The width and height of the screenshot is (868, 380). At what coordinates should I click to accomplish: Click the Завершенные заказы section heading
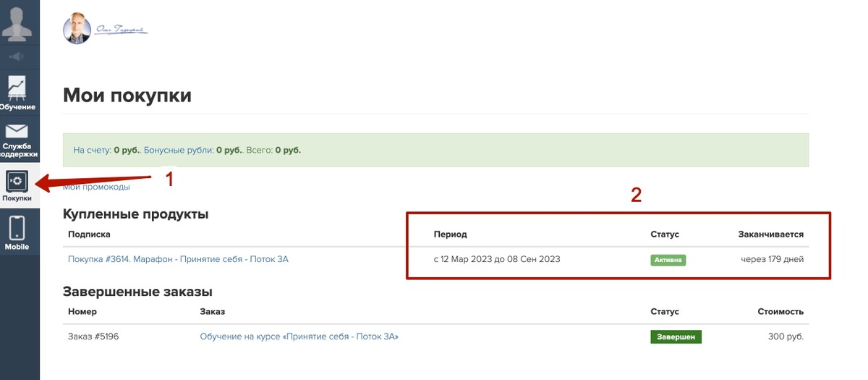[137, 292]
